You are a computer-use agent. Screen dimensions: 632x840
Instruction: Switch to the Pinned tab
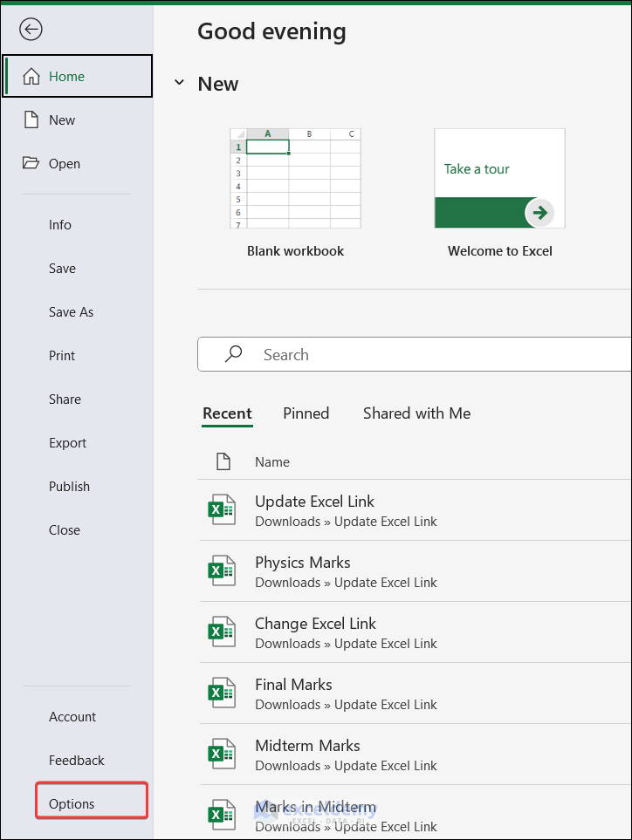click(306, 413)
